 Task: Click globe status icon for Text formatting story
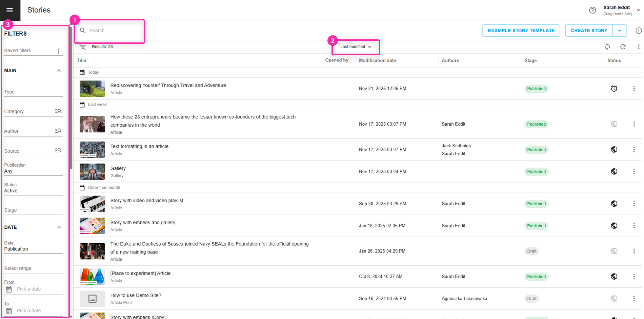(x=614, y=150)
